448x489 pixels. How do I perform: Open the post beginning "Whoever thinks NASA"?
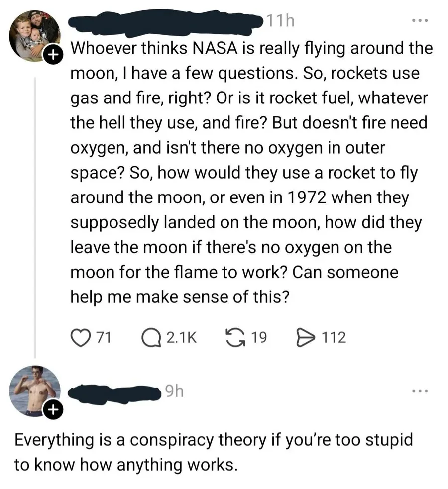click(x=249, y=172)
